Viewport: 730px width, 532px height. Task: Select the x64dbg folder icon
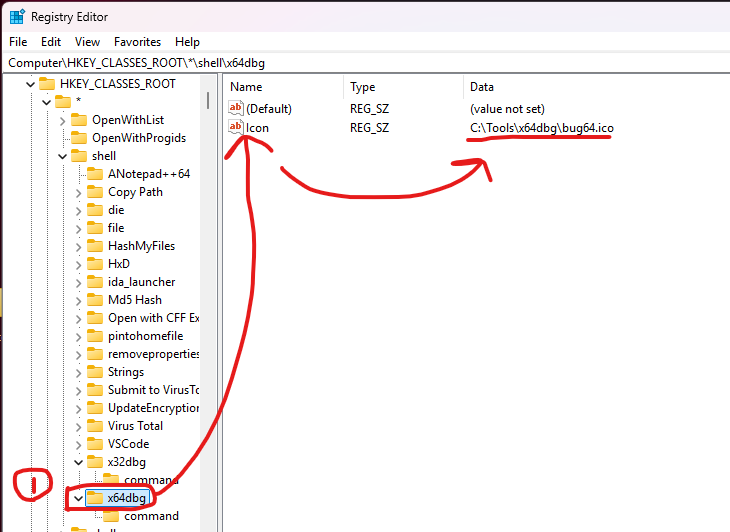tap(95, 498)
